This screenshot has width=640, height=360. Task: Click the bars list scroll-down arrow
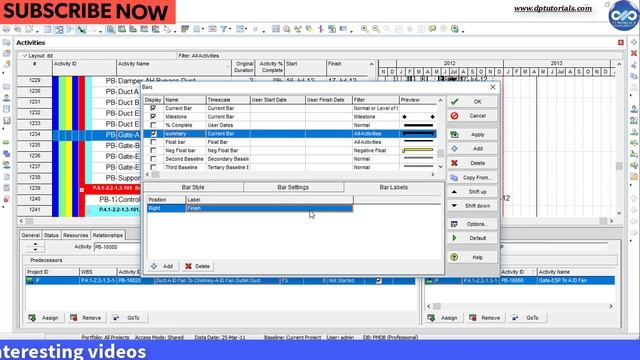tap(440, 167)
